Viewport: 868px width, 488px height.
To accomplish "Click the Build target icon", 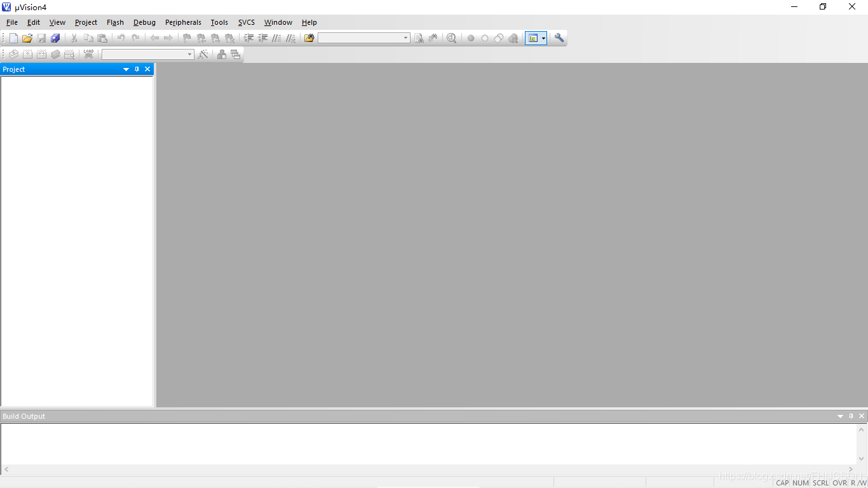I will coord(27,55).
